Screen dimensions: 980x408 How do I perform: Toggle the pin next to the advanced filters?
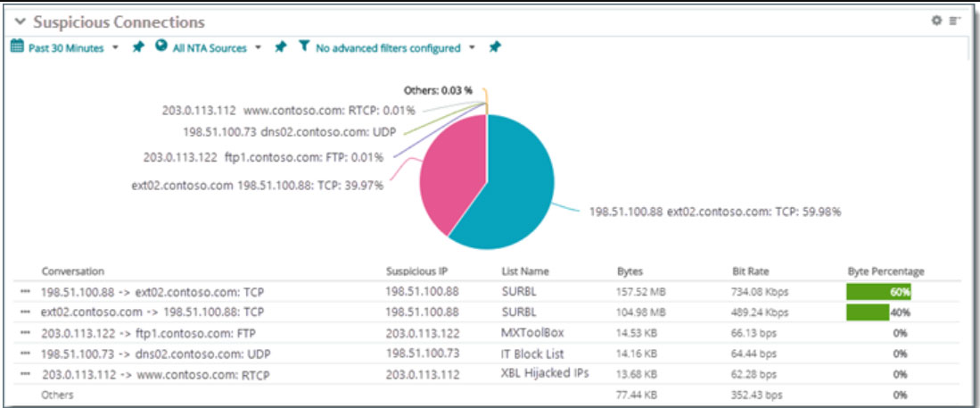494,47
